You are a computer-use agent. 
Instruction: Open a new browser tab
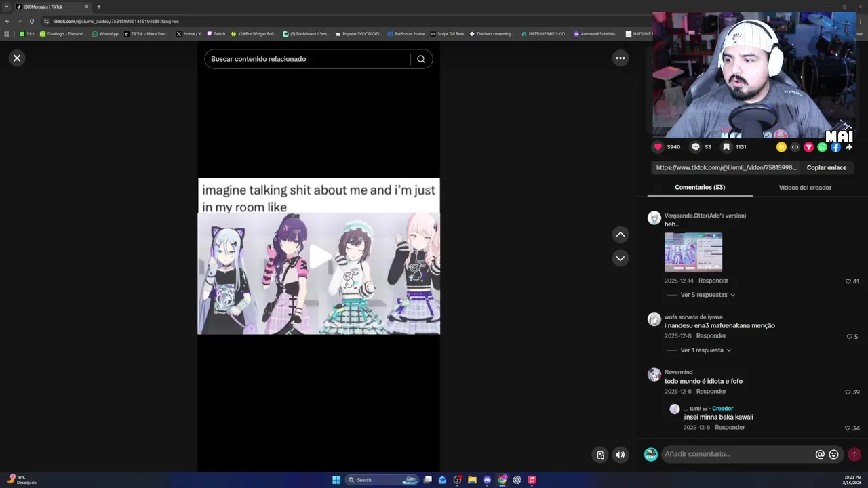click(x=99, y=7)
